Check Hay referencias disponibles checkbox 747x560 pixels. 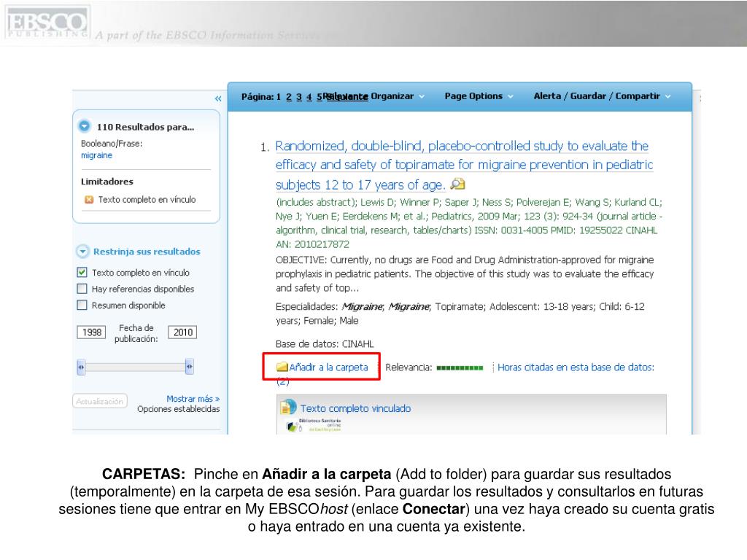pos(82,289)
